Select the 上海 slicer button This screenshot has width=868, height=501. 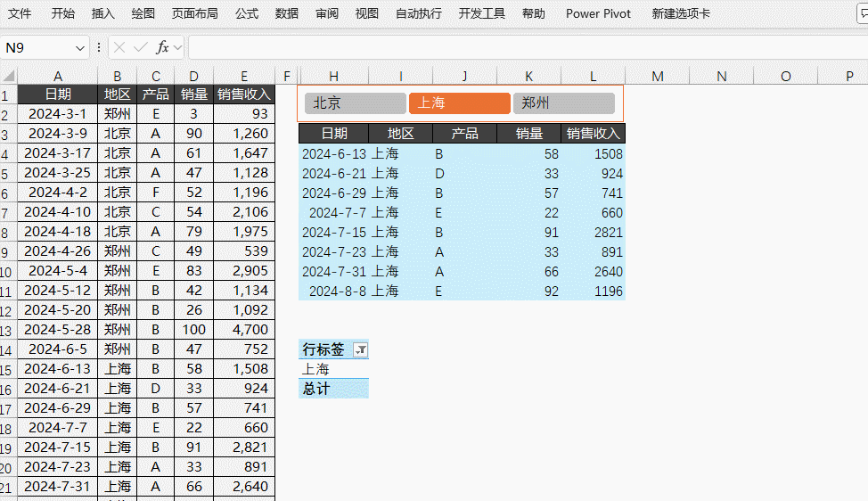click(460, 103)
